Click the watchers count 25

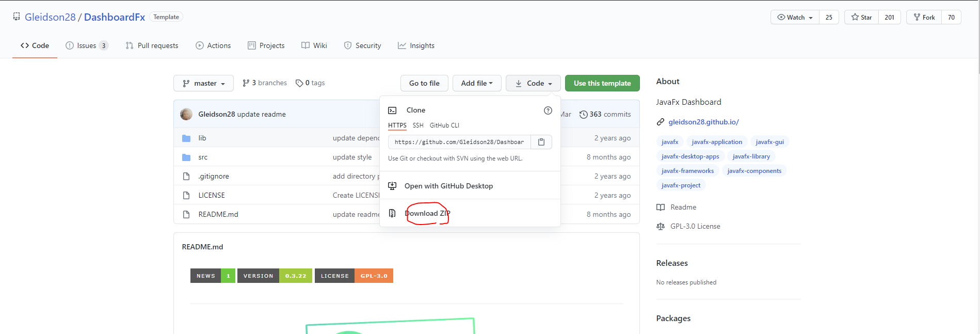pyautogui.click(x=829, y=17)
